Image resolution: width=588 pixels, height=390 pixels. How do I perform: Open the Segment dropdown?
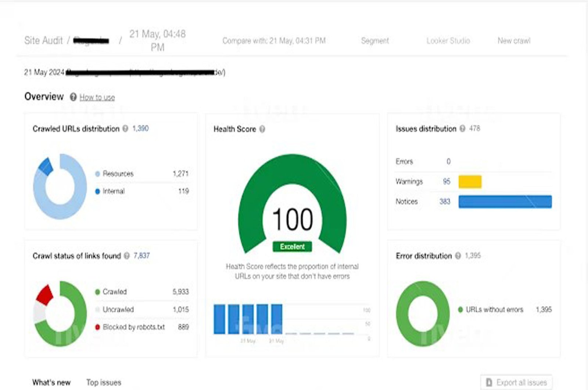click(374, 41)
